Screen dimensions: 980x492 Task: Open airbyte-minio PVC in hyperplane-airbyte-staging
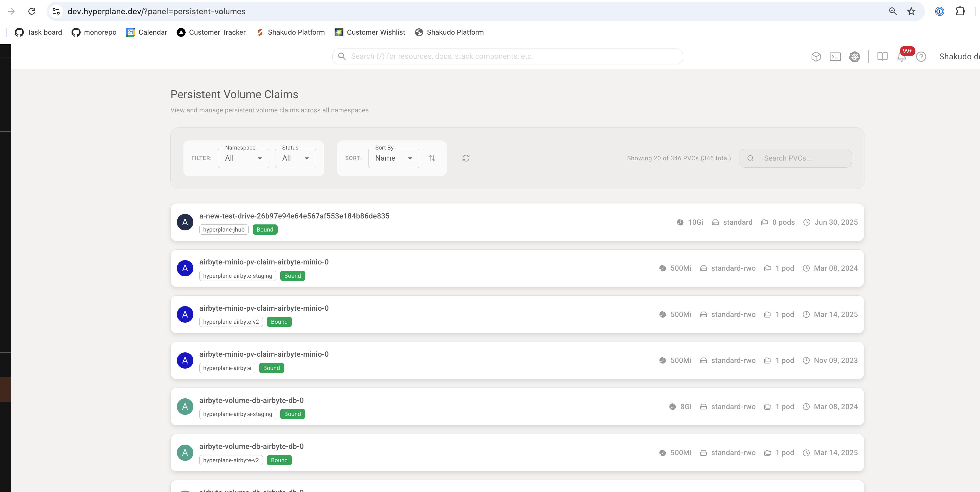point(517,268)
